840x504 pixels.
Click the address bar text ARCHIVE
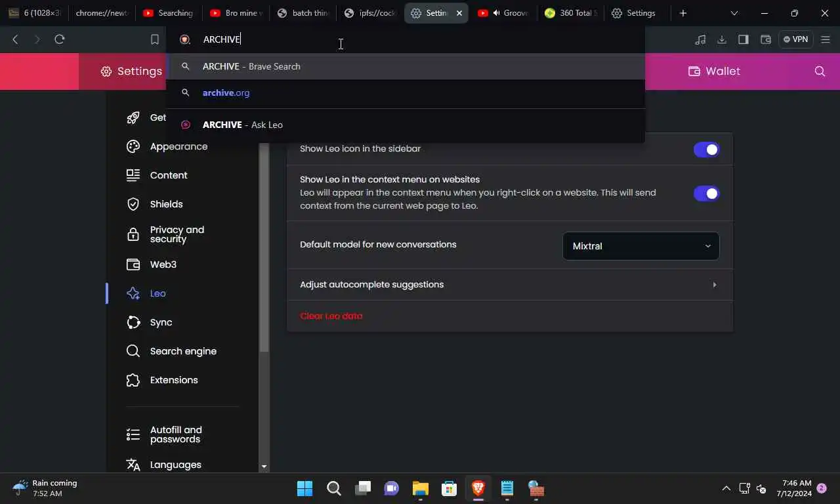click(x=222, y=39)
